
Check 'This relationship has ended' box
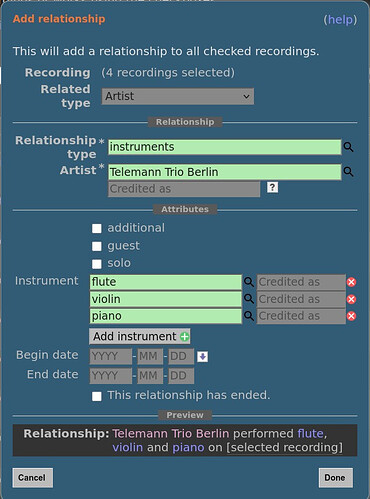tap(97, 396)
